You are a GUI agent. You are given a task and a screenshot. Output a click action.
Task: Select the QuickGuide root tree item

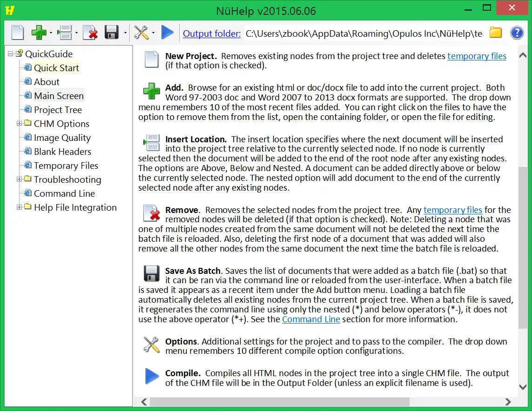[49, 54]
